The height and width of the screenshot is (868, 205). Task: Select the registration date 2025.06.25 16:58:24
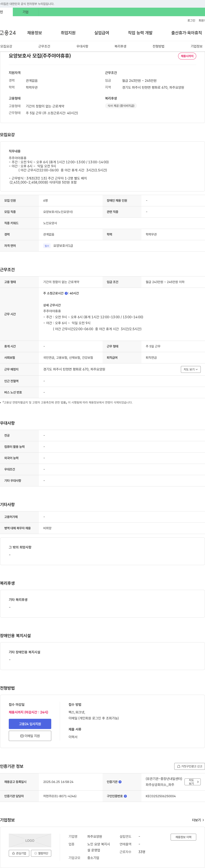tap(59, 782)
